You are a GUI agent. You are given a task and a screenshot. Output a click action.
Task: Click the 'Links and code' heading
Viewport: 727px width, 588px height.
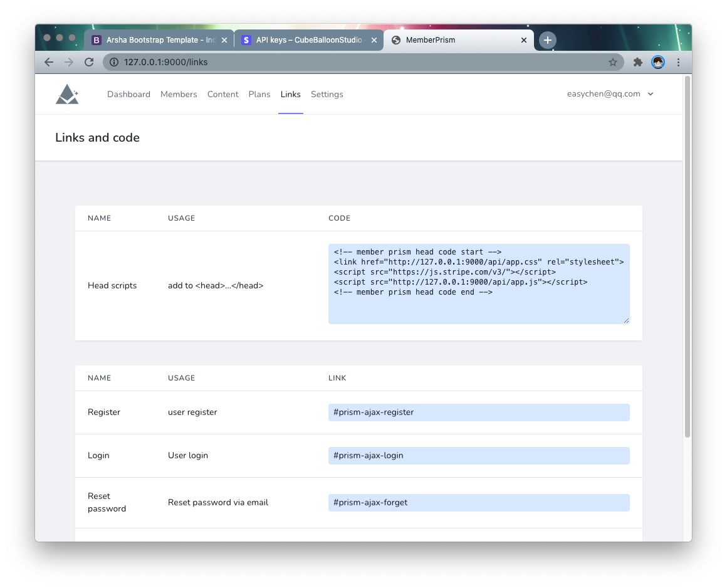pyautogui.click(x=97, y=138)
